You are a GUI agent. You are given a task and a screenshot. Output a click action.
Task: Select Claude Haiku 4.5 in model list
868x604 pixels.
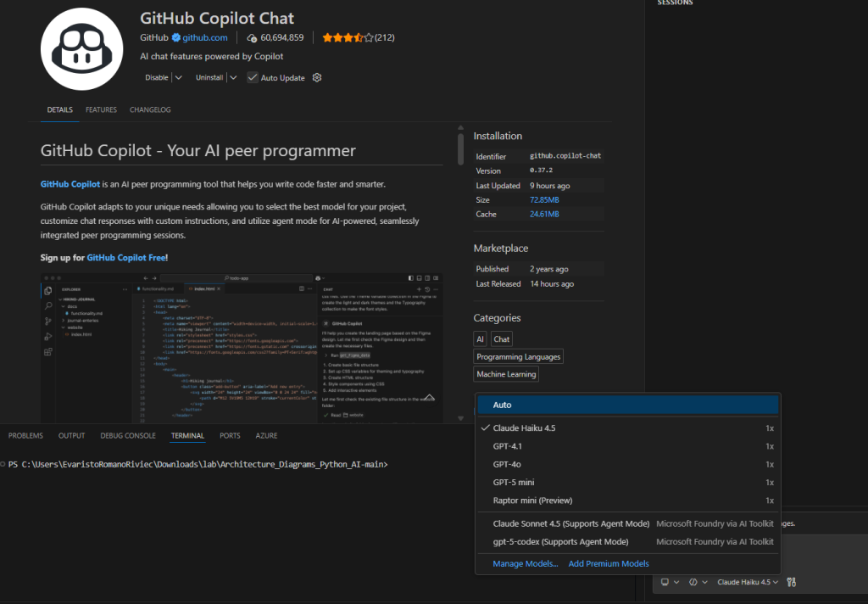(x=524, y=428)
